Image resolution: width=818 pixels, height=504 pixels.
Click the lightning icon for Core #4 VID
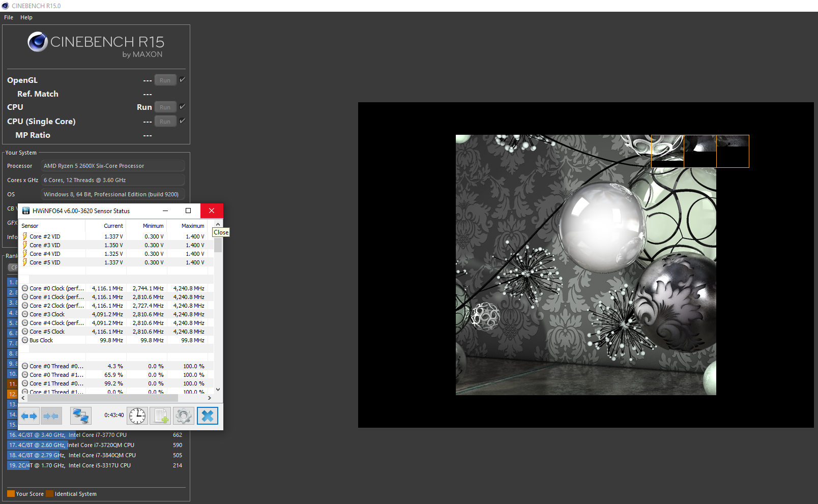(x=25, y=254)
